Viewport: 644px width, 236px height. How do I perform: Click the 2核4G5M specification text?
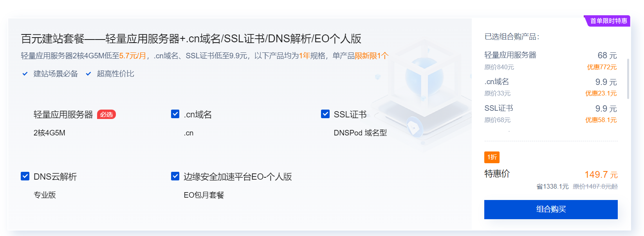[x=49, y=133]
